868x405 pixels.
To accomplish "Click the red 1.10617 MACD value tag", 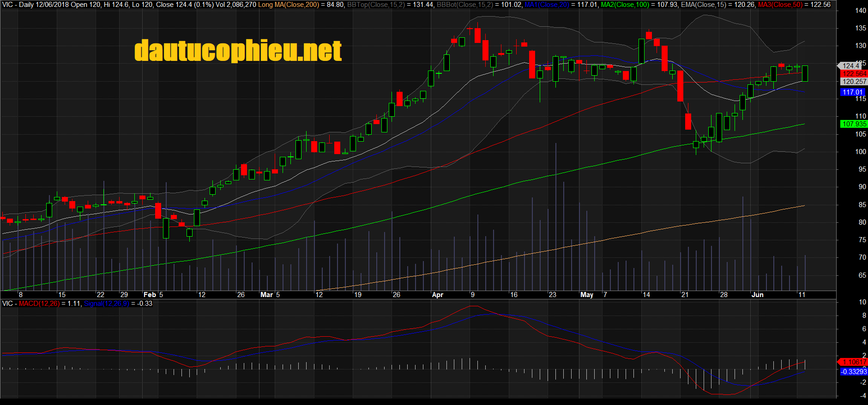I will coord(854,362).
